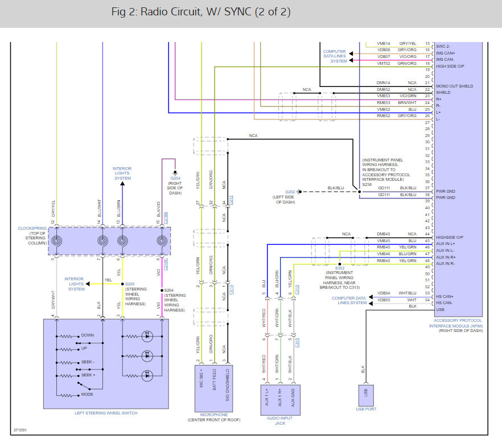Click the MONO OUT SHIELD pin label
This screenshot has height=448, width=502.
tap(454, 86)
